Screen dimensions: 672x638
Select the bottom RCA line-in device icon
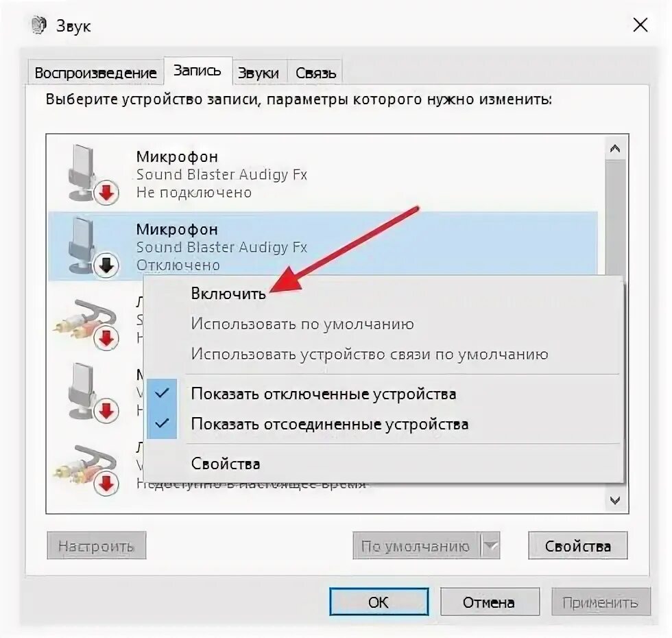pos(86,464)
